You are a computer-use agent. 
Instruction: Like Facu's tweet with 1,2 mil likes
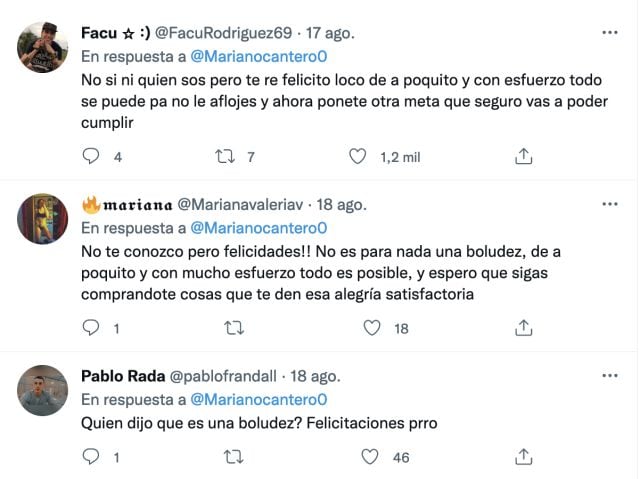click(x=358, y=156)
